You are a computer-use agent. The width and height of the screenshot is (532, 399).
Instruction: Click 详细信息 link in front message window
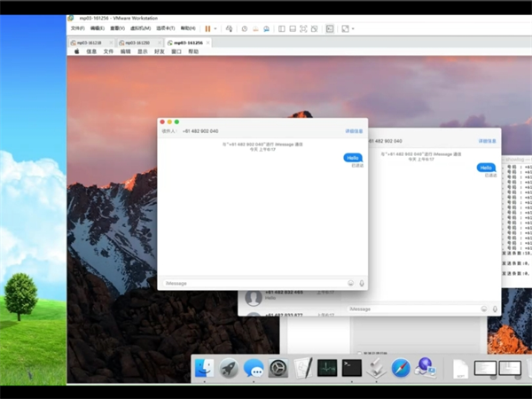(x=354, y=131)
